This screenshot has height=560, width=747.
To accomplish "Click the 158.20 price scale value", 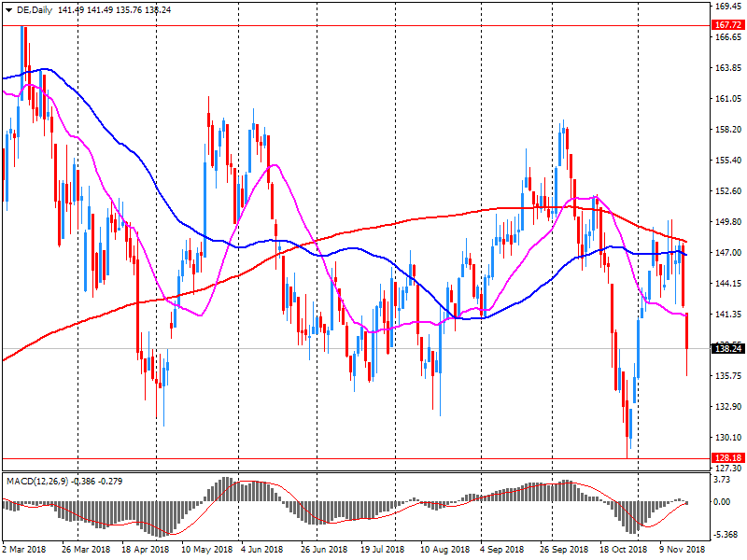I will pyautogui.click(x=728, y=130).
